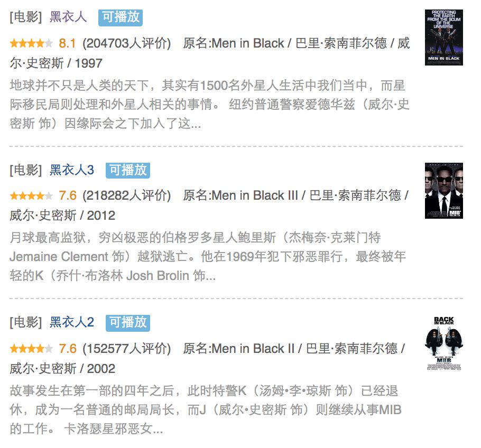Click the star rating icons for 黑衣人3
The image size is (481, 448).
(31, 195)
